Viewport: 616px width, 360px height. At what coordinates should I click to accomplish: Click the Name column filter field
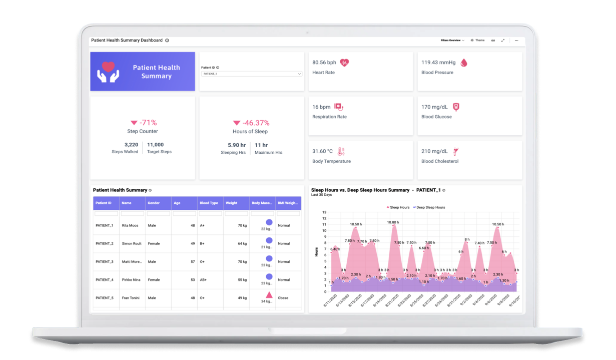(x=132, y=213)
